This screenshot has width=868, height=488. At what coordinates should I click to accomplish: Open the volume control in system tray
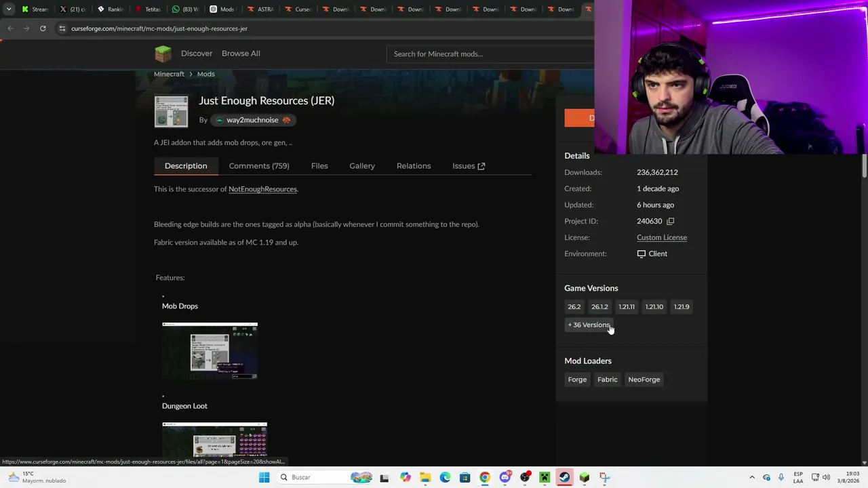[x=826, y=477]
